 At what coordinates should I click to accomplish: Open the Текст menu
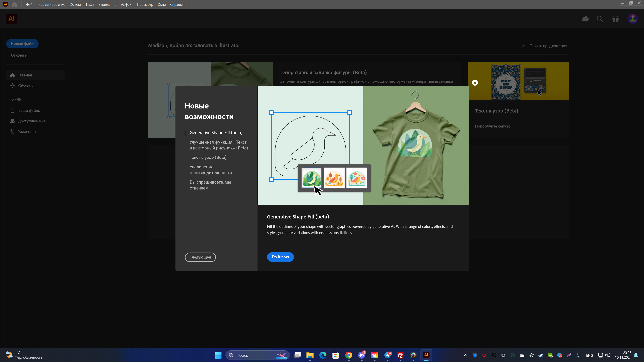coord(90,5)
